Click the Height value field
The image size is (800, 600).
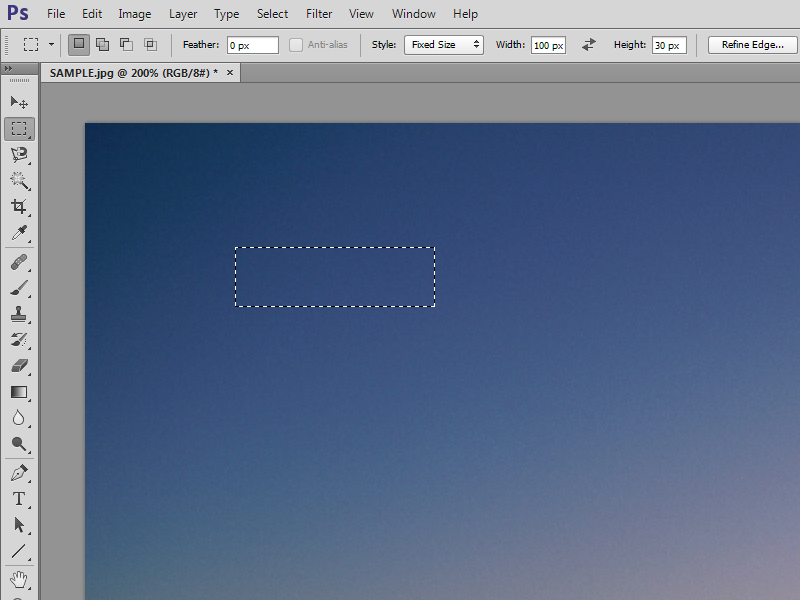[669, 45]
